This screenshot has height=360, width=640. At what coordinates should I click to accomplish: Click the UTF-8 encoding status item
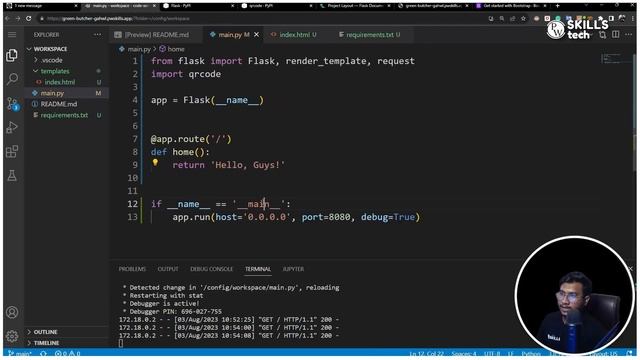(x=492, y=353)
